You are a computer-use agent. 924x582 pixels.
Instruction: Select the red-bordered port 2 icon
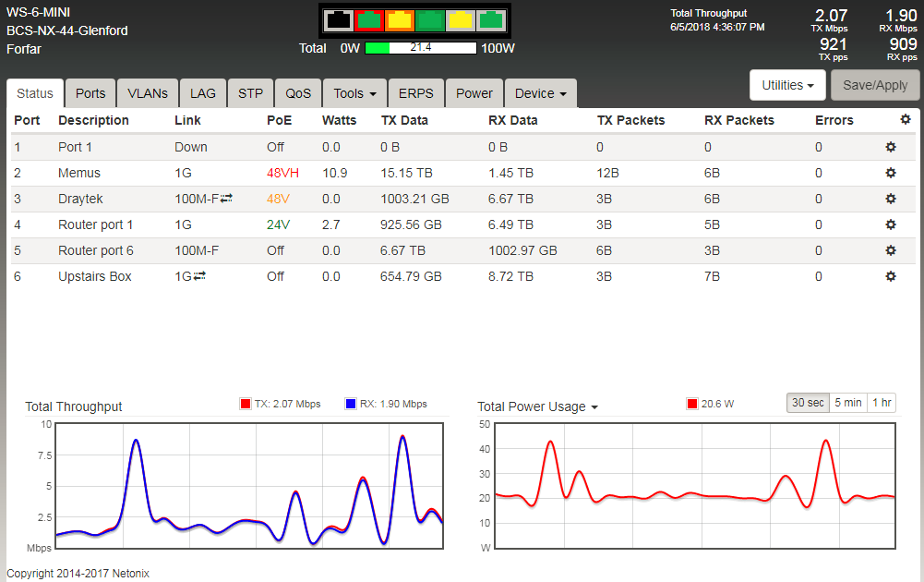[x=369, y=19]
